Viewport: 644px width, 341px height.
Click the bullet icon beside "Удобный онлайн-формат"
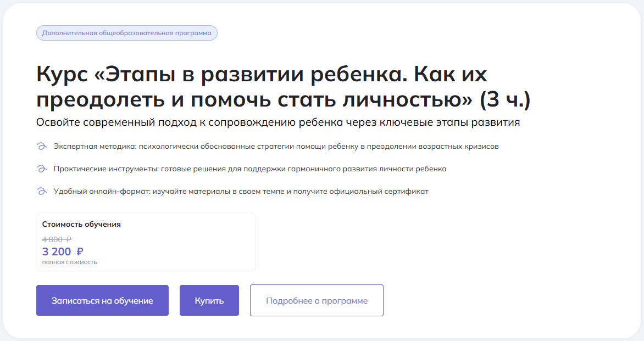click(x=42, y=192)
